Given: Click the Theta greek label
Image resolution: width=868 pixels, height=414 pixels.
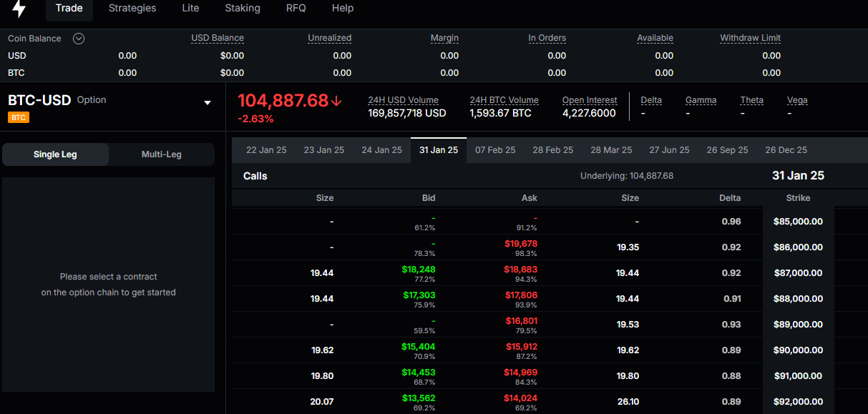Looking at the screenshot, I should (752, 101).
